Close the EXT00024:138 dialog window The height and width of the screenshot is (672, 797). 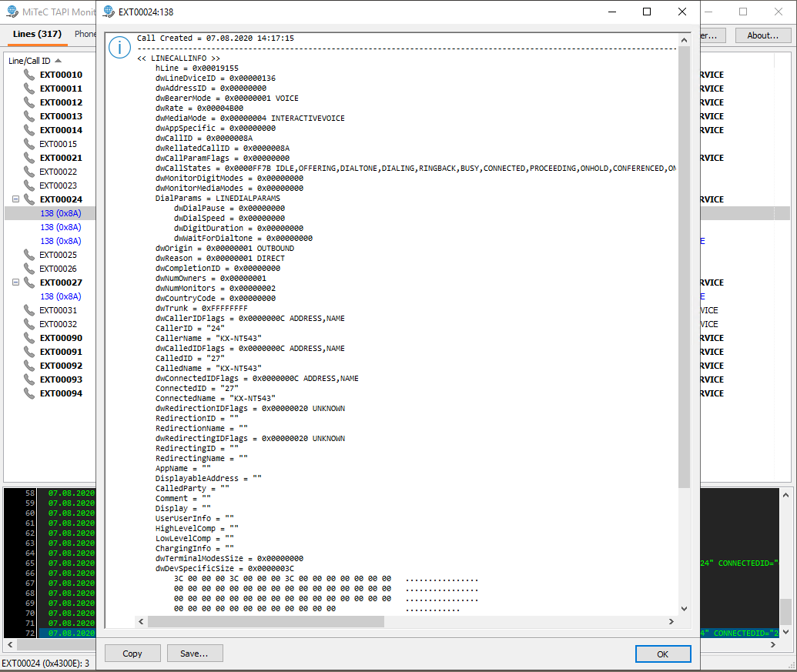click(x=682, y=12)
